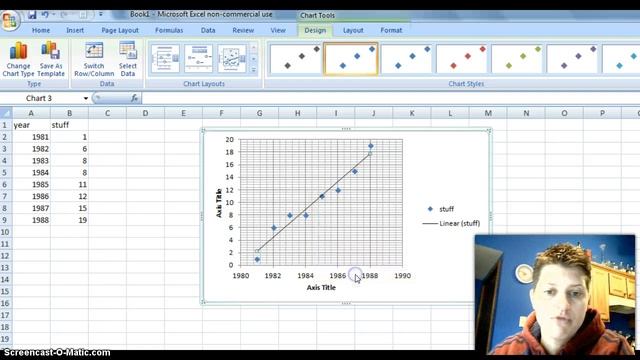Image resolution: width=640 pixels, height=360 pixels.
Task: Open the View tab
Action: pyautogui.click(x=278, y=30)
